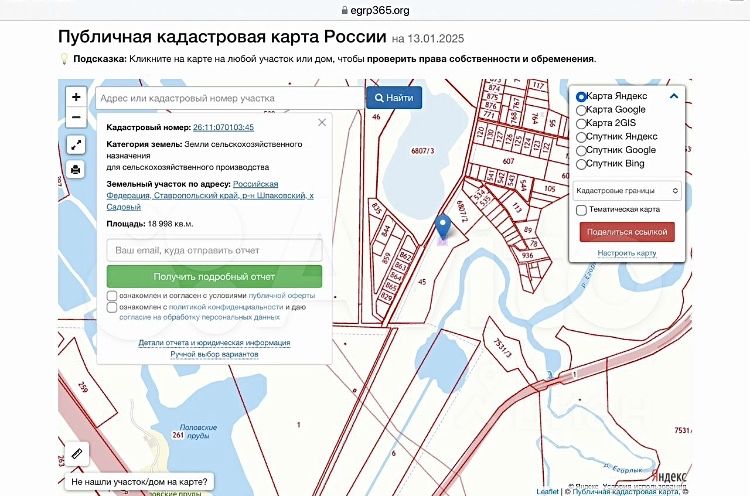Check consent to политикой конфиденциальности
Viewport: 750px width, 496px height.
pyautogui.click(x=112, y=307)
